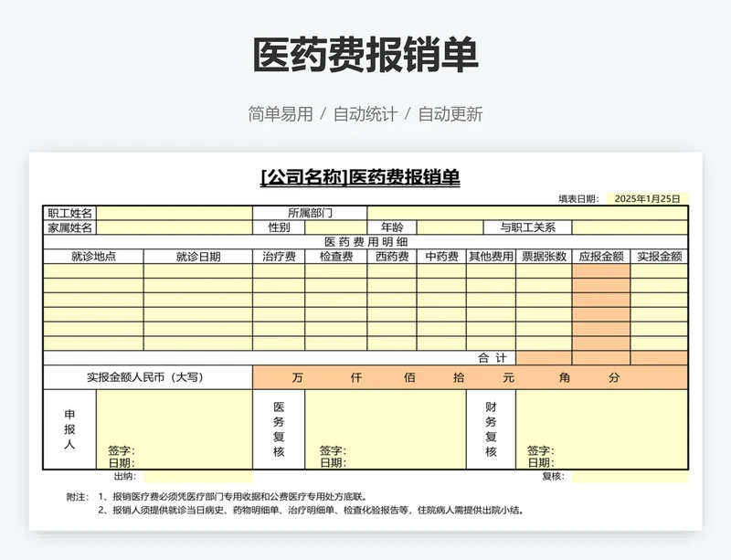Select 合计 total cell under 票据张数
This screenshot has height=560, width=731.
(544, 358)
